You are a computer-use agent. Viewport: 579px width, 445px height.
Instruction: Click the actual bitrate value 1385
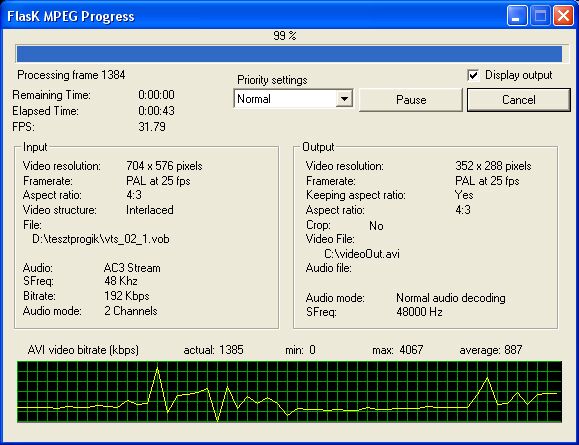[231, 350]
